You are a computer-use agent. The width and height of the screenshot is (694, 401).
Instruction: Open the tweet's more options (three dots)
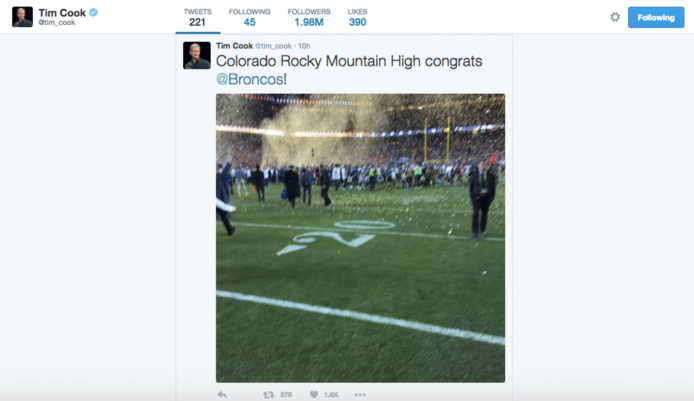[360, 395]
